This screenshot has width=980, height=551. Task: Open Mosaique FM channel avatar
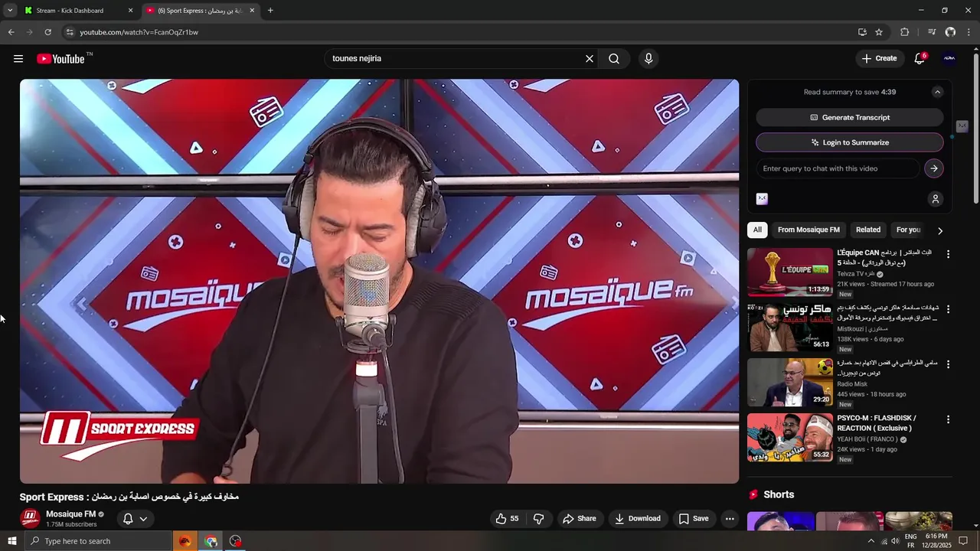point(30,519)
